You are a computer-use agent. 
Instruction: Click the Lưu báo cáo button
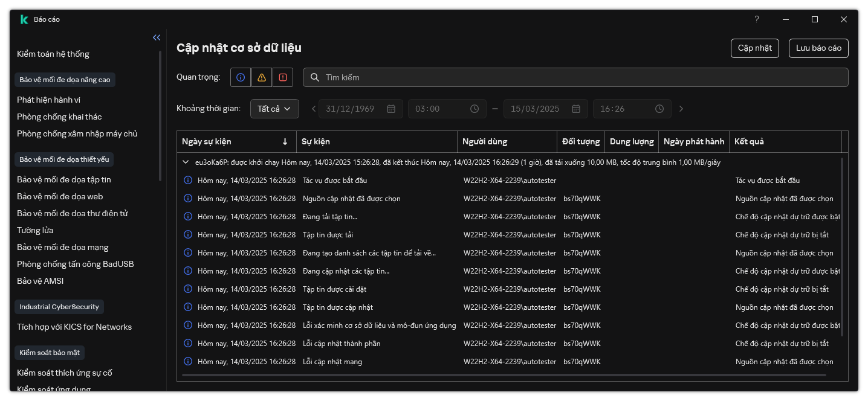click(x=818, y=48)
